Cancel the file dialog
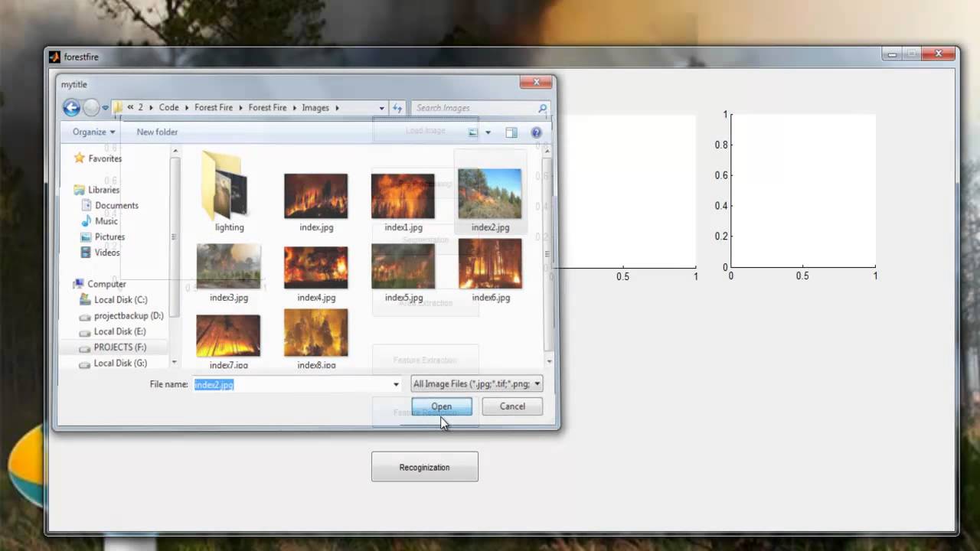Image resolution: width=980 pixels, height=551 pixels. click(512, 406)
